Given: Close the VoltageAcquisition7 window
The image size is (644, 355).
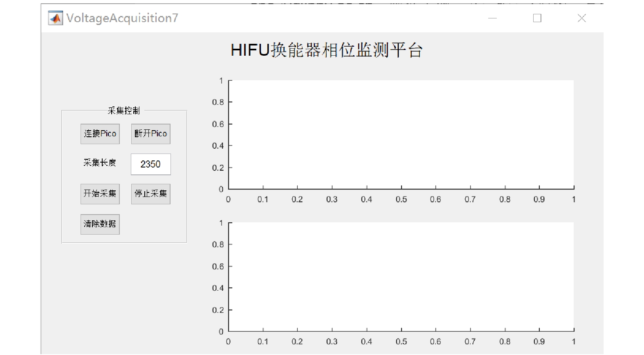Looking at the screenshot, I should click(581, 18).
